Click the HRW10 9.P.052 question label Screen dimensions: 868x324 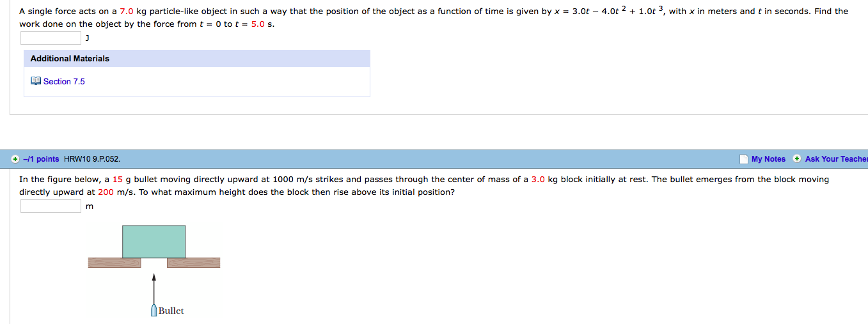(x=92, y=159)
